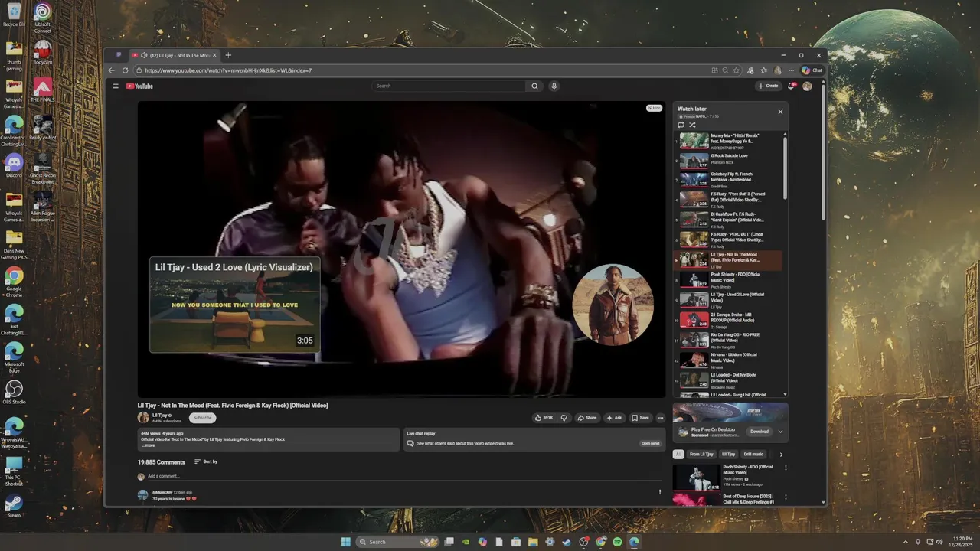Open options for recommended Pooh Shiesty video
The image size is (980, 551).
[785, 468]
